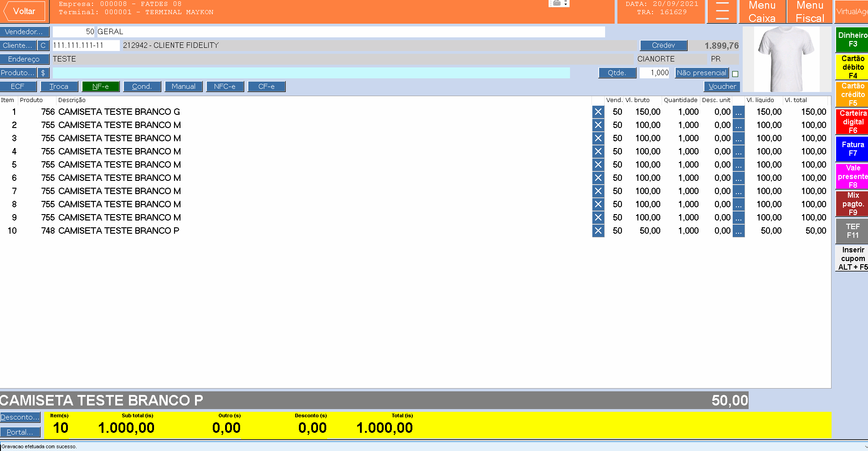Image resolution: width=868 pixels, height=451 pixels.
Task: Open the Vendedor selection
Action: (x=25, y=32)
